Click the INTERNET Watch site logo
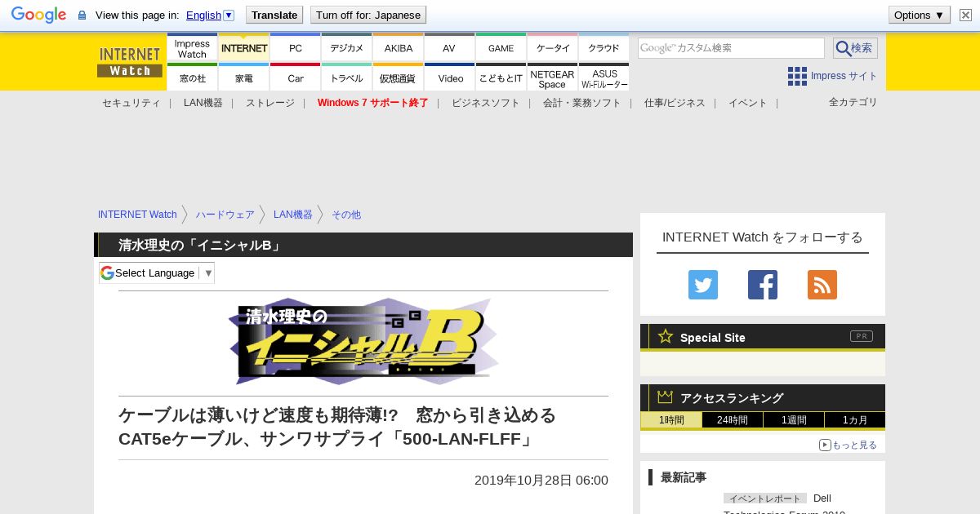Viewport: 980px width, 514px height. [x=130, y=62]
